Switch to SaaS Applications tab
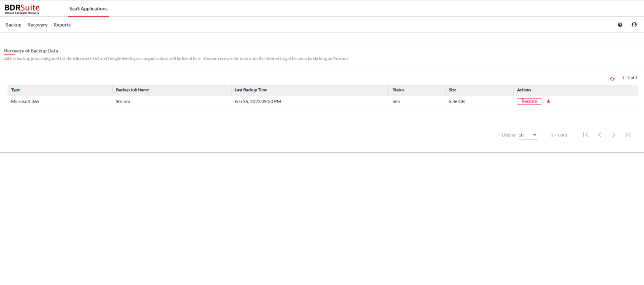The image size is (644, 285). pos(88,9)
